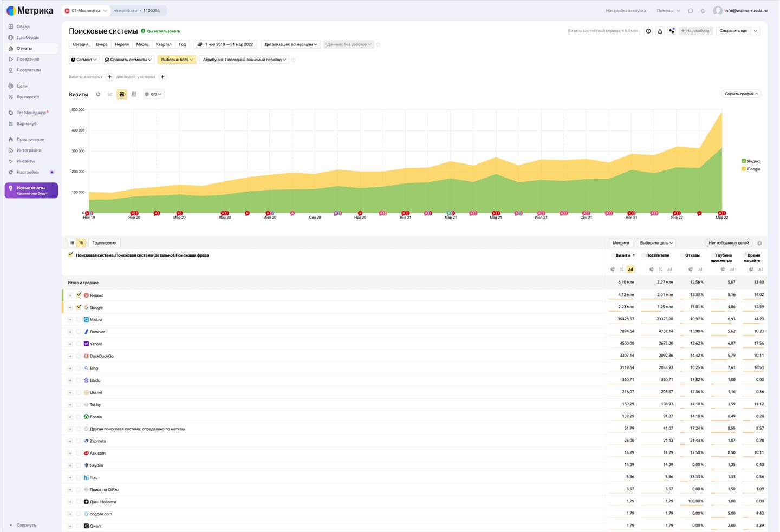
Task: Select the stacked area chart icon
Action: point(122,94)
